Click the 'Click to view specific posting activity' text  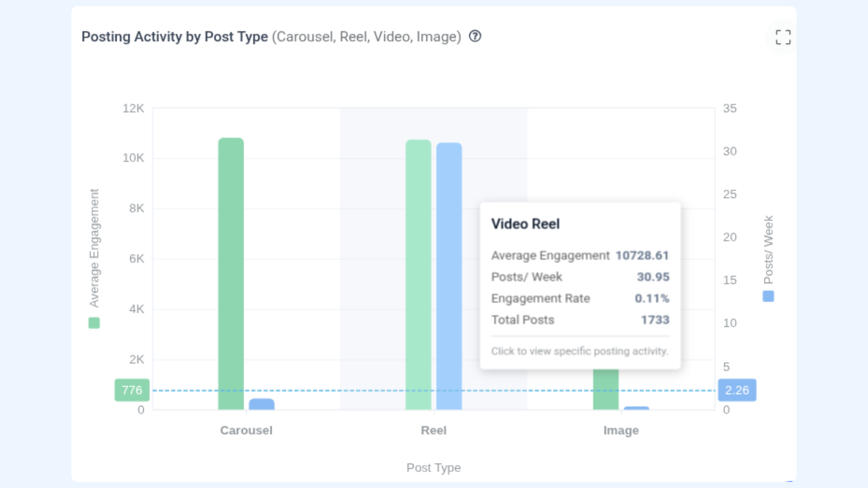tap(580, 351)
